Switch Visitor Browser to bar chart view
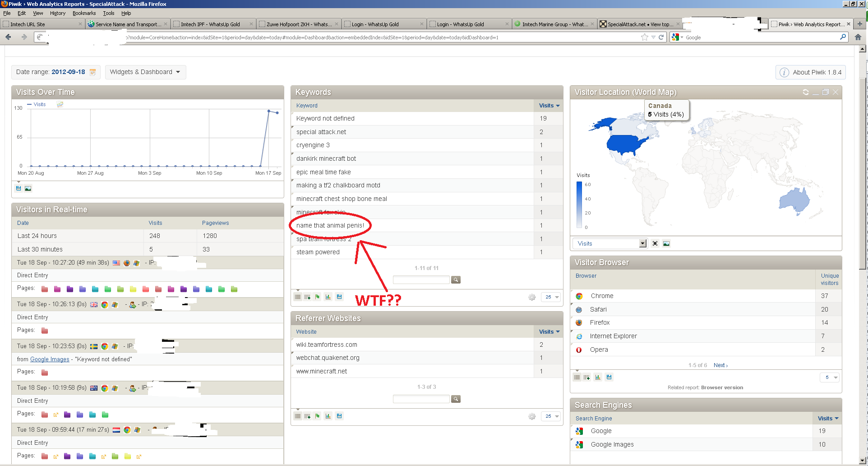Image resolution: width=868 pixels, height=466 pixels. tap(598, 377)
